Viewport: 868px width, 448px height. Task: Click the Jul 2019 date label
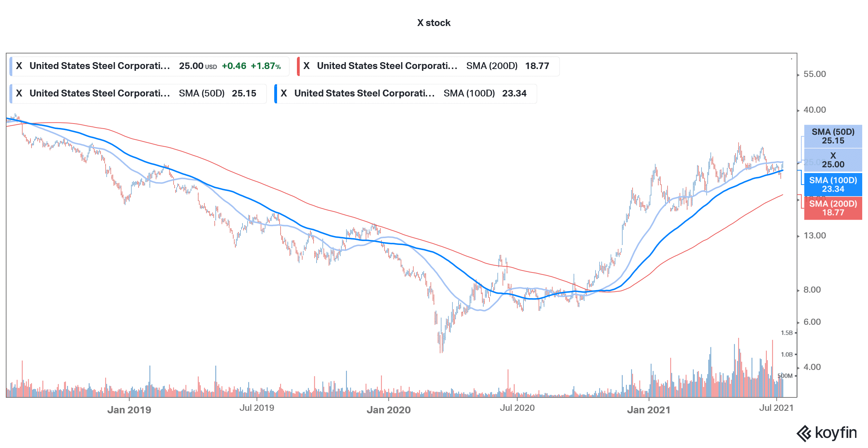coord(257,408)
